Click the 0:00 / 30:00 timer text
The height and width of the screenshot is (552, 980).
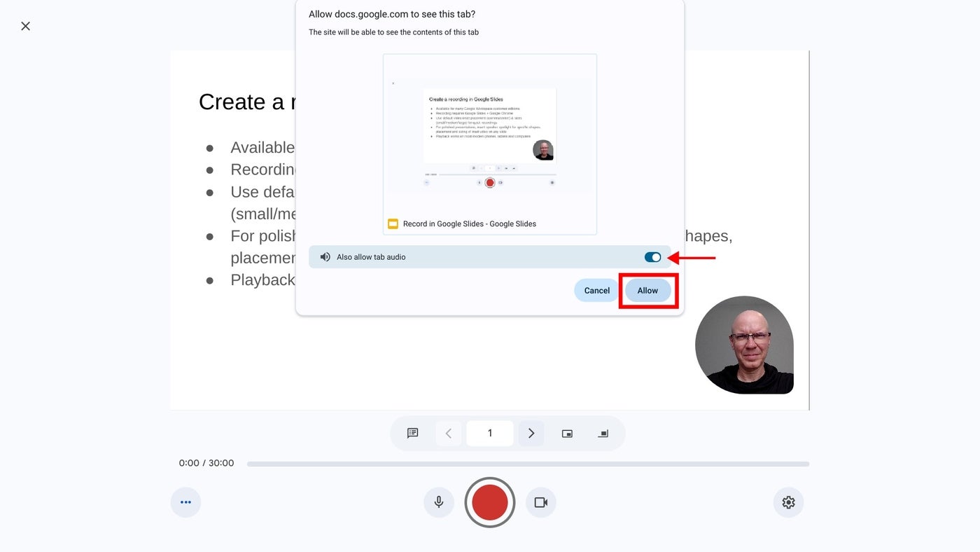click(x=206, y=463)
